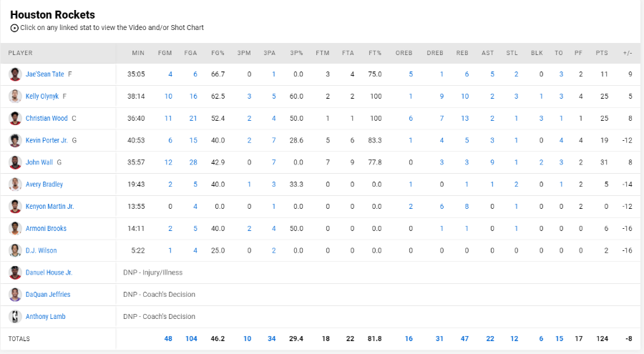The image size is (644, 354).
Task: View Kevin Porter Jr.'s 15 field goal attempts
Action: [x=193, y=140]
